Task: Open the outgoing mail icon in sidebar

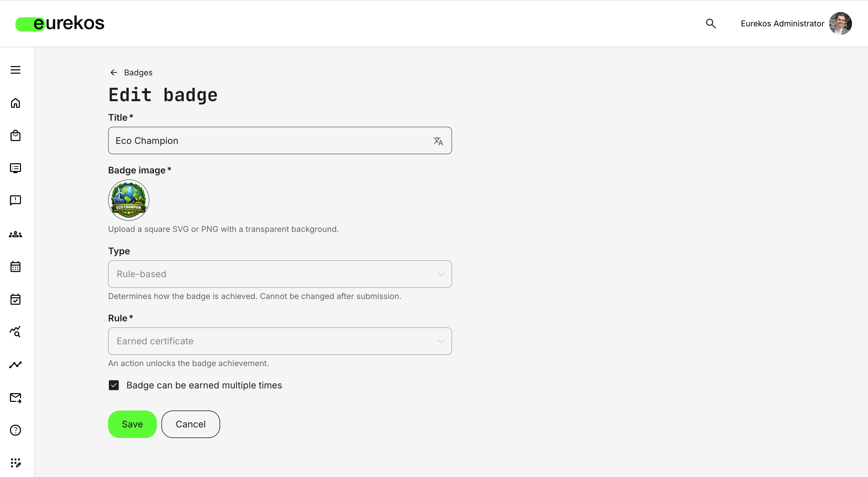Action: [15, 398]
